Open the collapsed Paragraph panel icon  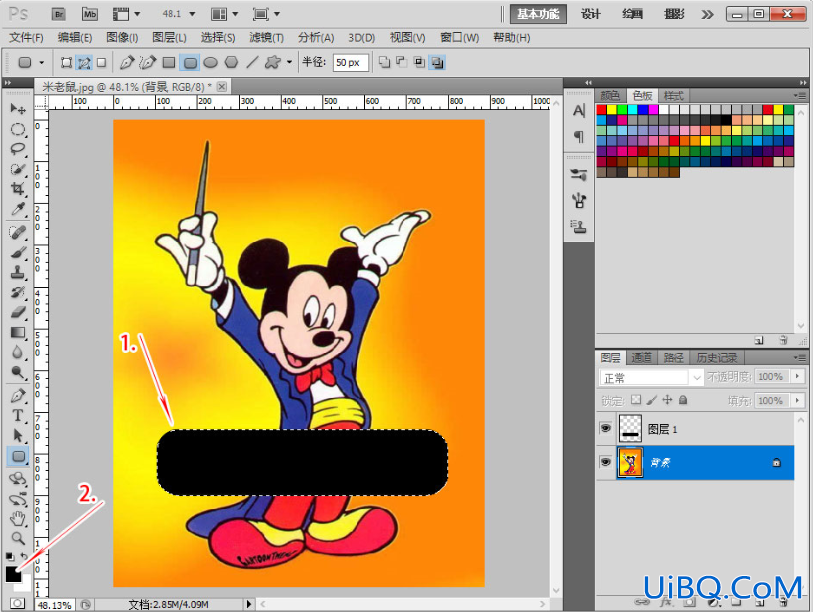tap(579, 136)
